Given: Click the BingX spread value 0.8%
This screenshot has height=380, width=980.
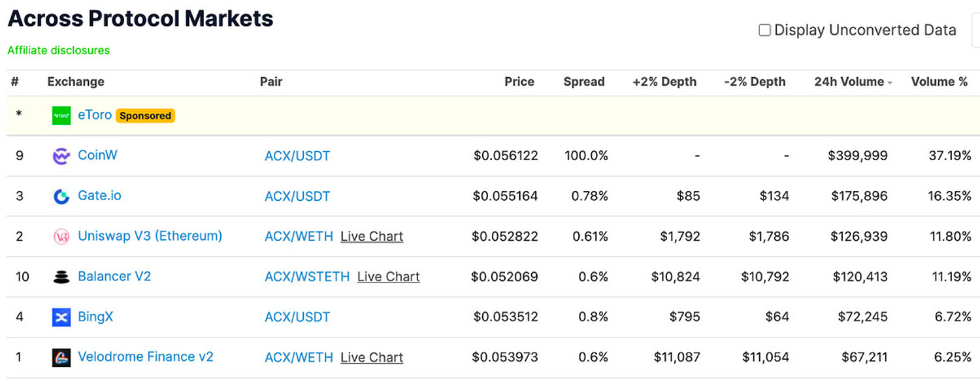Looking at the screenshot, I should [594, 317].
